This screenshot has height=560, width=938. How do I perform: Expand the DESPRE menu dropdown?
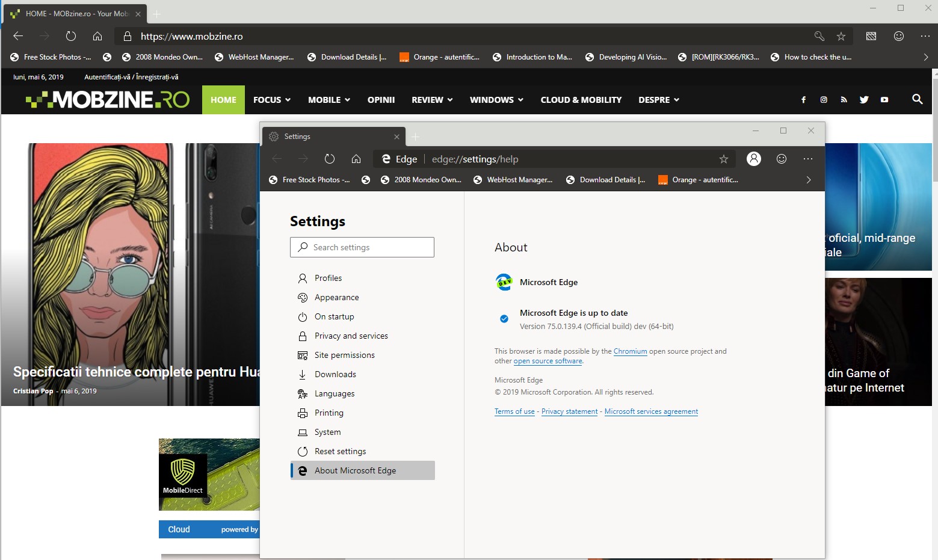[659, 100]
